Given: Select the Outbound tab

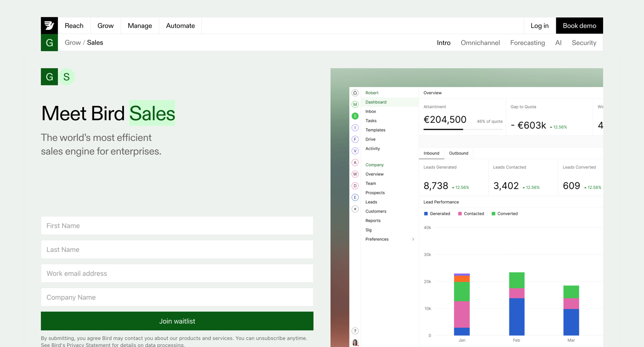Looking at the screenshot, I should tap(459, 153).
